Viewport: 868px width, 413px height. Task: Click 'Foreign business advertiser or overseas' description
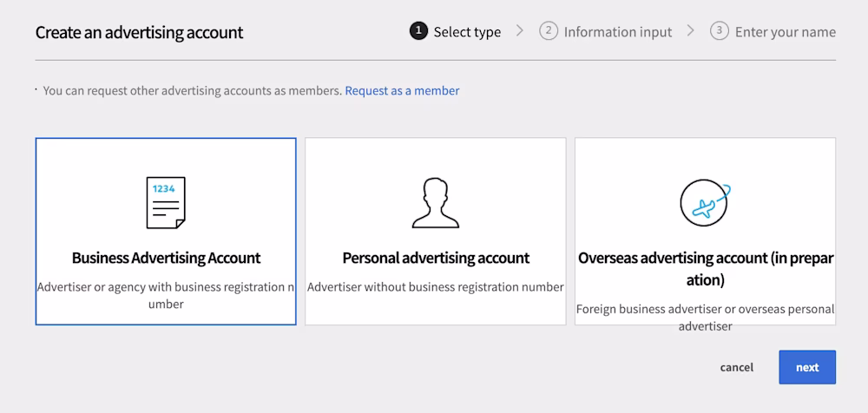705,318
